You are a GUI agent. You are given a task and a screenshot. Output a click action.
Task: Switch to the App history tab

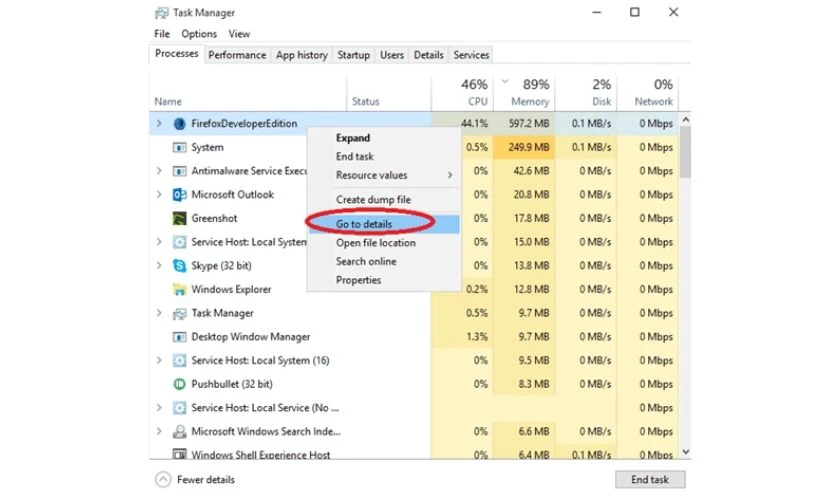pos(302,55)
